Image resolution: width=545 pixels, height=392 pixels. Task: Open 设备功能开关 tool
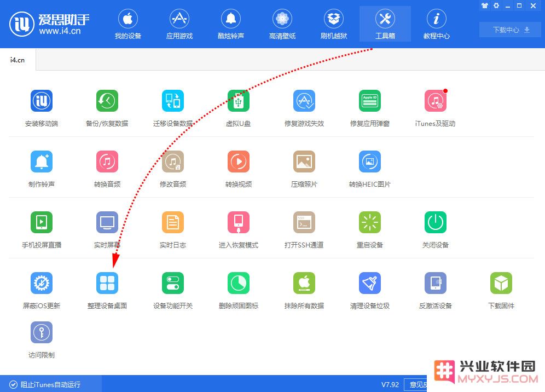(x=173, y=283)
